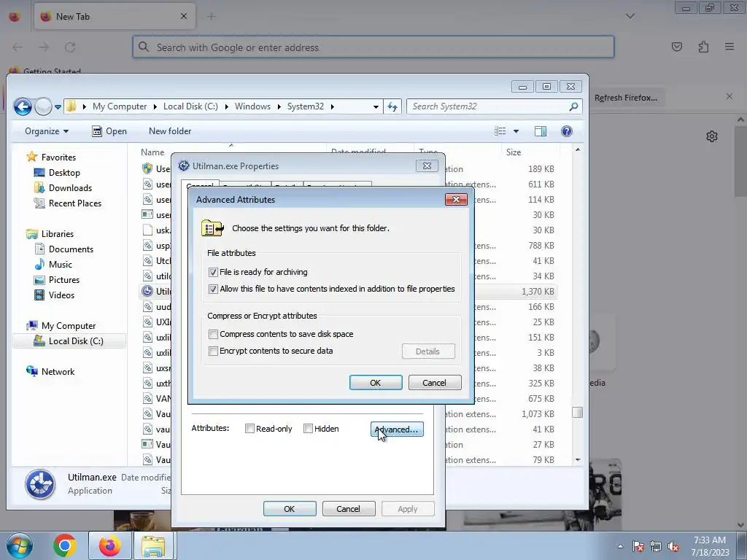The height and width of the screenshot is (560, 747).
Task: Click Firefox extensions puzzle icon
Action: tap(703, 47)
